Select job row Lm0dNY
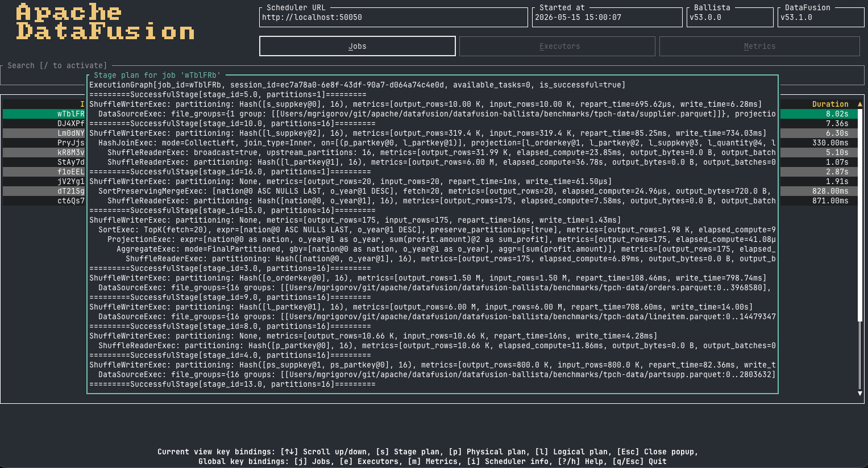The height and width of the screenshot is (468, 868). pos(44,133)
